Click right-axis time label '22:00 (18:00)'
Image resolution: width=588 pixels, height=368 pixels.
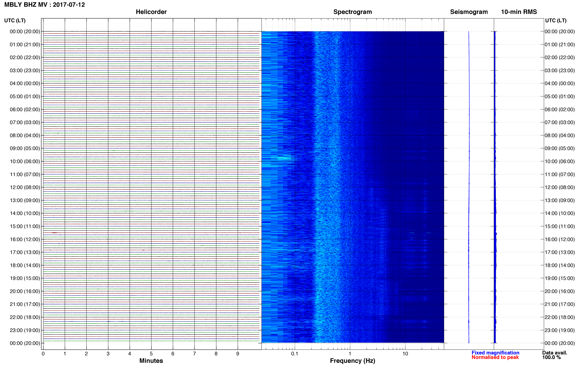560,317
